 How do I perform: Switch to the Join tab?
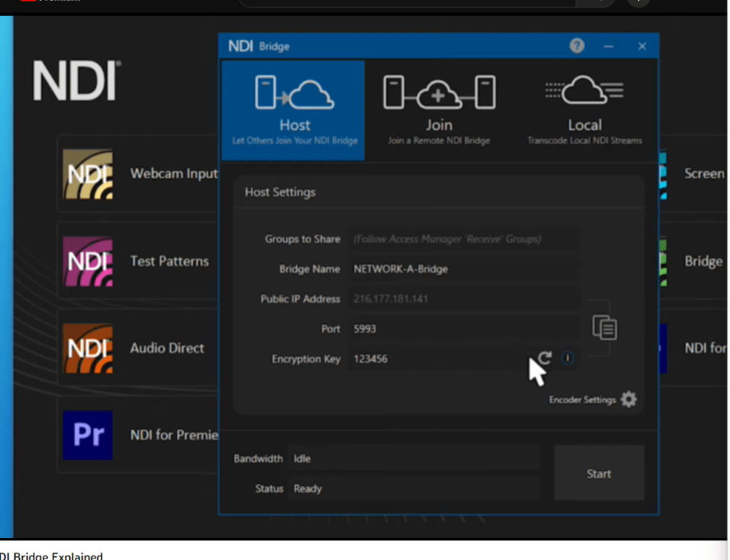click(x=439, y=111)
